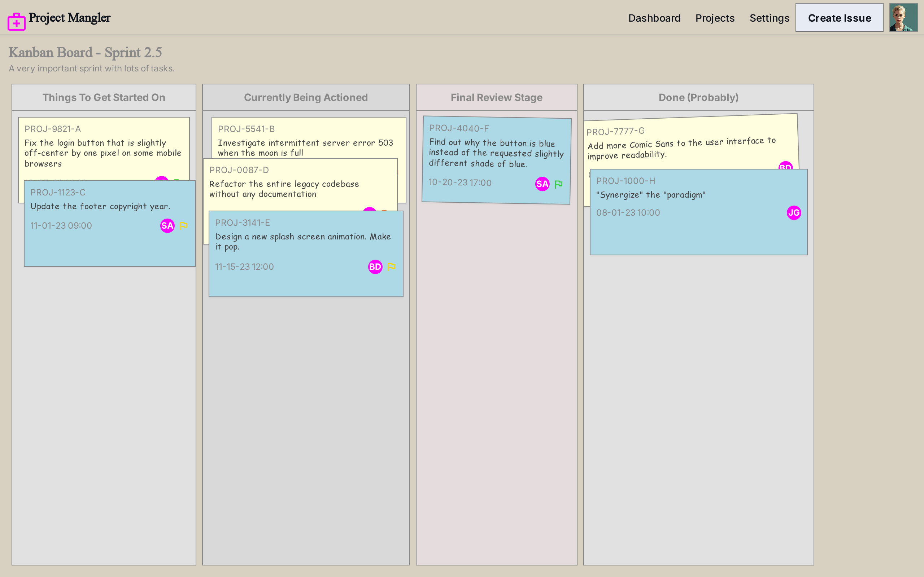The height and width of the screenshot is (577, 924).
Task: Click SA avatar on footer copyright card
Action: (167, 225)
